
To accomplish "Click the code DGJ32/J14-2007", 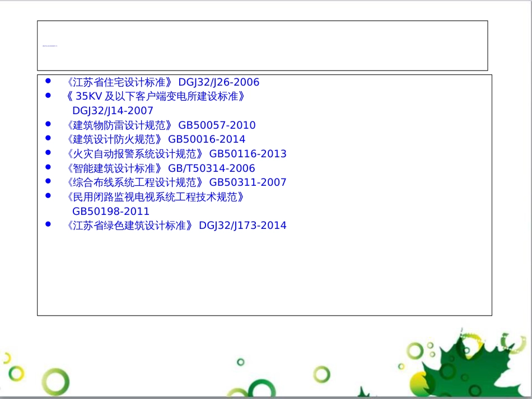I will point(113,110).
